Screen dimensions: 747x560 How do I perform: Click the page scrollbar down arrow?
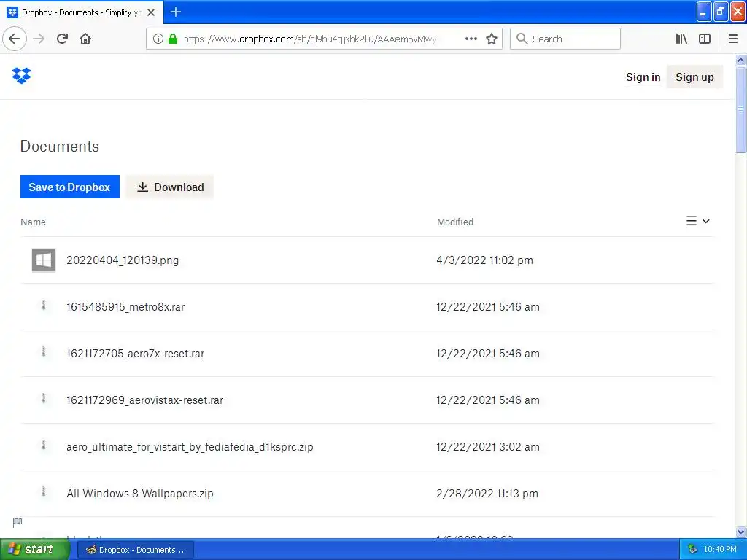(740, 532)
